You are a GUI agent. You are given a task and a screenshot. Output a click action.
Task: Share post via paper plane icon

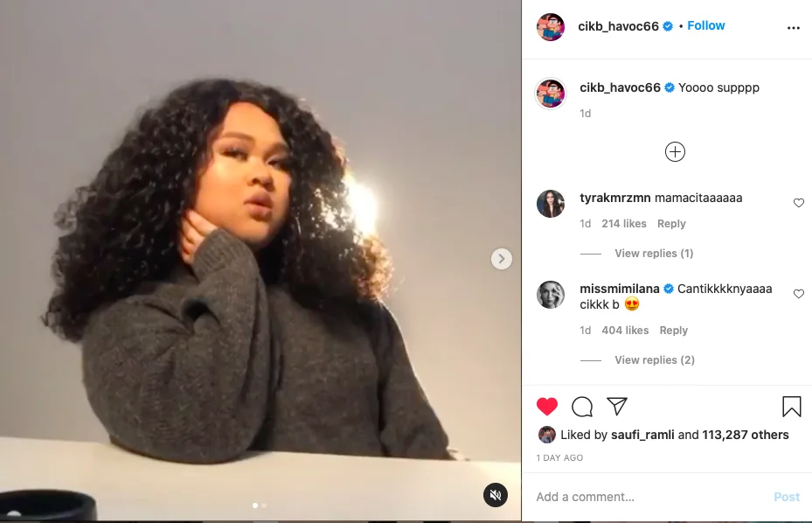[617, 407]
